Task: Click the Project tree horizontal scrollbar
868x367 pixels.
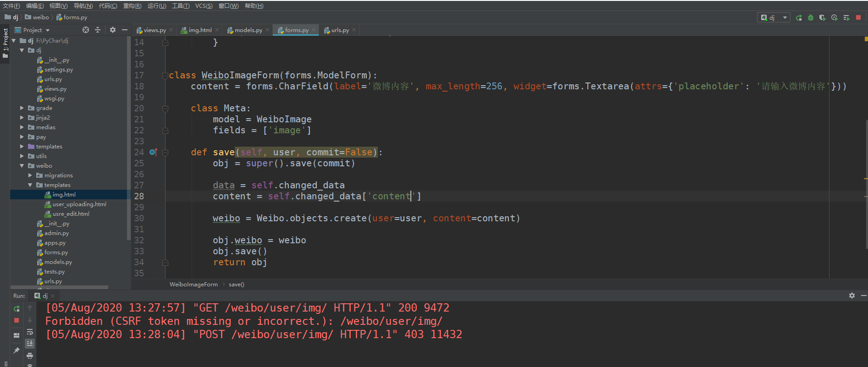Action: (x=59, y=287)
